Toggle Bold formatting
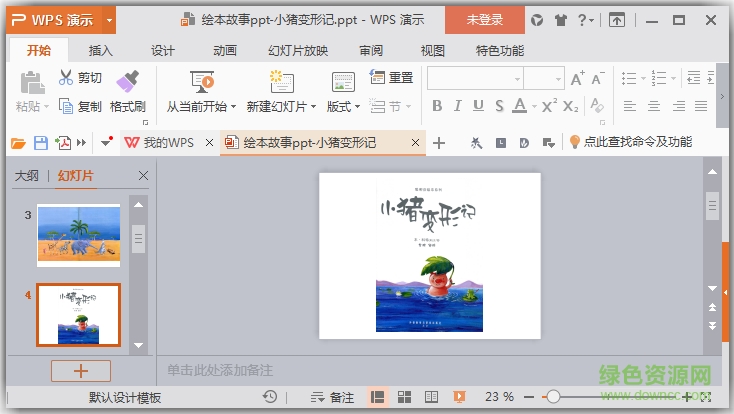Screen dimensions: 734x414 coord(437,106)
